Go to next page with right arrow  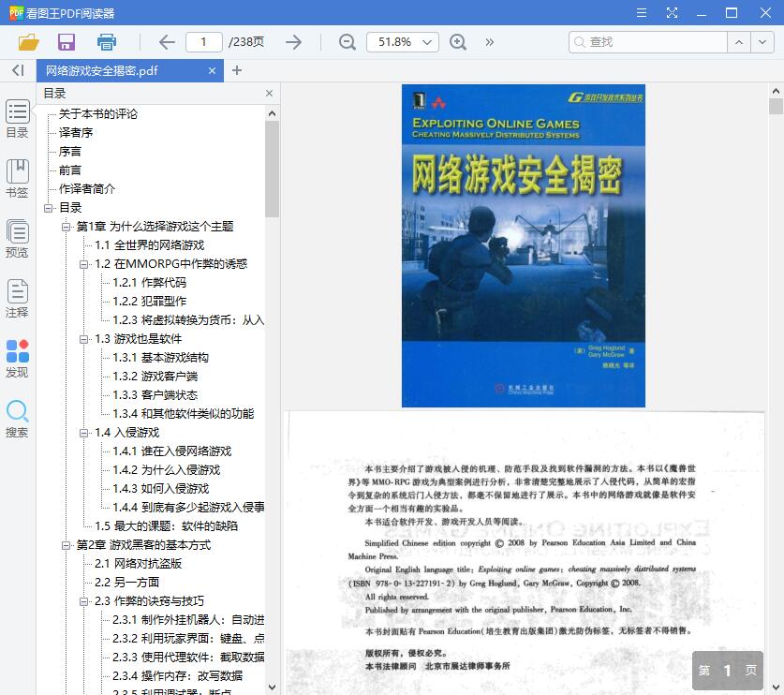(x=293, y=42)
